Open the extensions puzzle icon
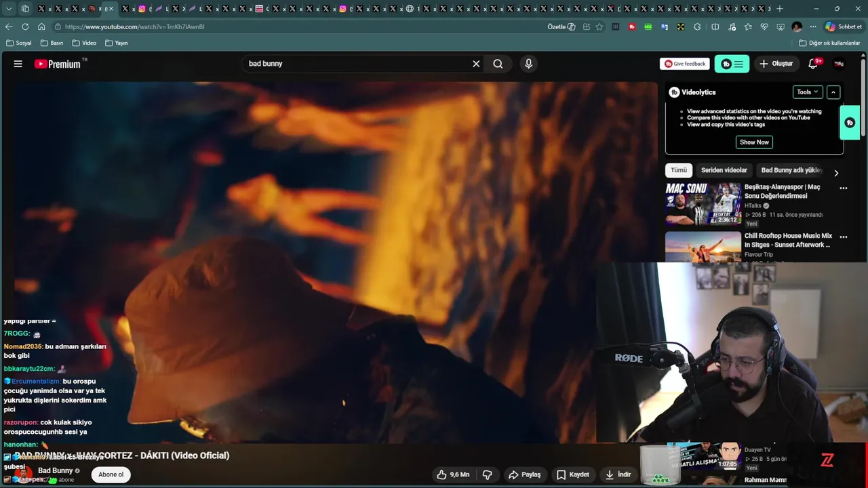The width and height of the screenshot is (868, 488). (697, 26)
